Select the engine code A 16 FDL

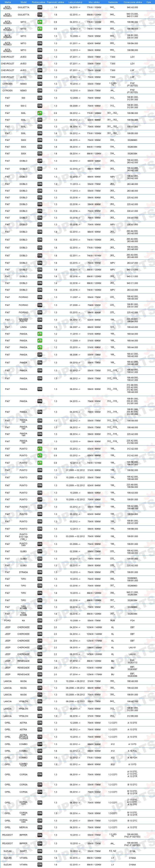click(132, 751)
